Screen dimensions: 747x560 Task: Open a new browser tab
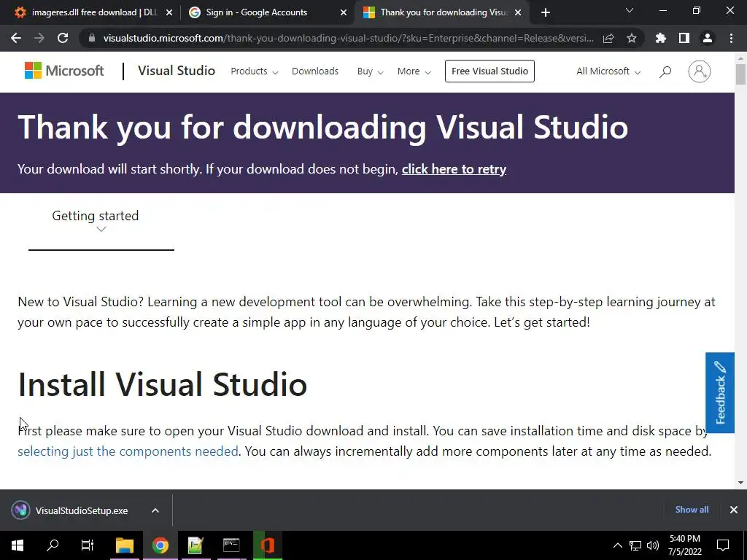tap(546, 12)
